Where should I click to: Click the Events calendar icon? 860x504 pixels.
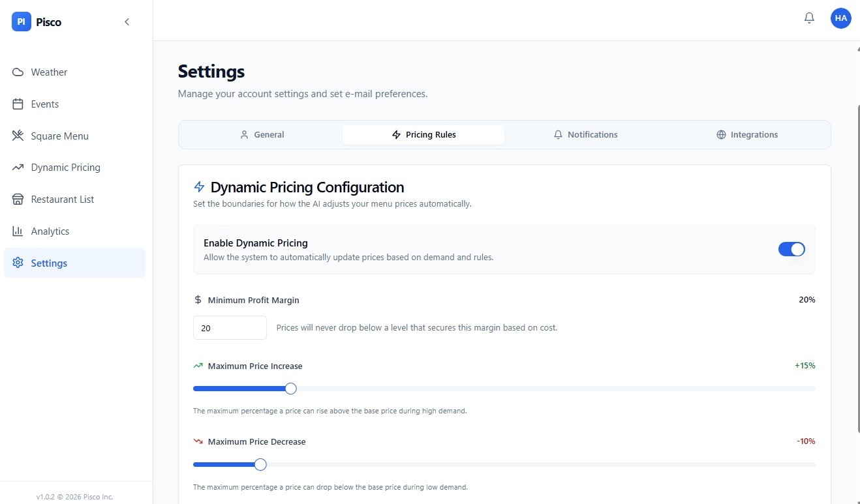pos(18,104)
